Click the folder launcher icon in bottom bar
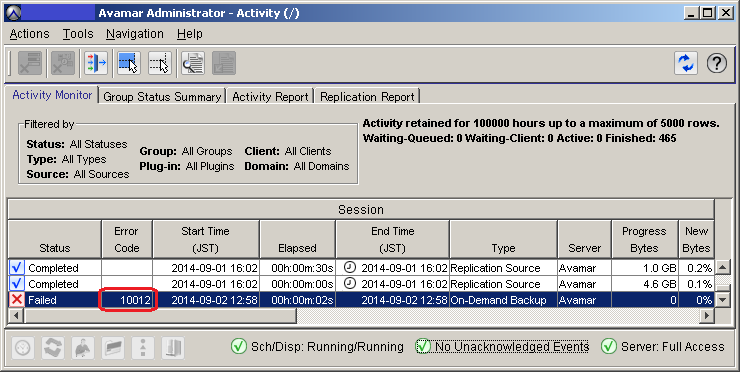 [x=113, y=348]
